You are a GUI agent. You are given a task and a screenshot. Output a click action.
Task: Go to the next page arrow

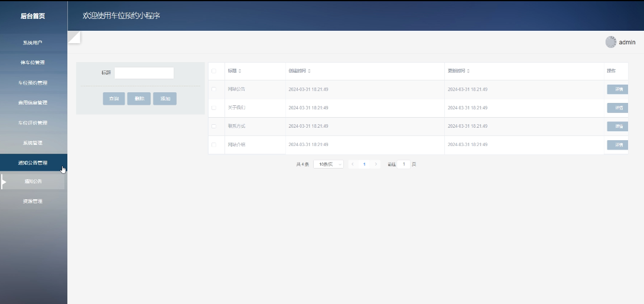(376, 164)
